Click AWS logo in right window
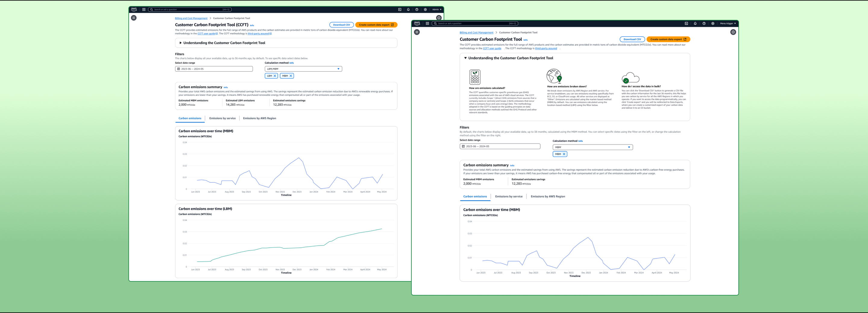Screen dimensions: 868x313 click(x=417, y=23)
